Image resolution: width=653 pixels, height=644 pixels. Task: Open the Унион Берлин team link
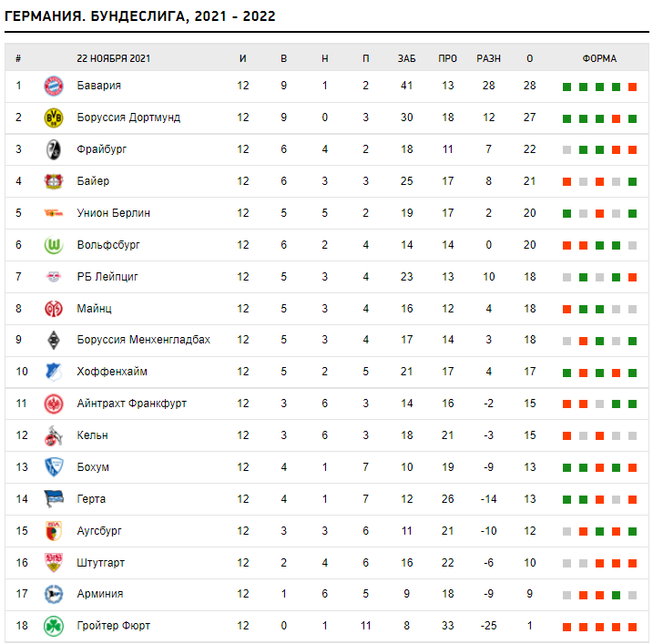[x=114, y=213]
